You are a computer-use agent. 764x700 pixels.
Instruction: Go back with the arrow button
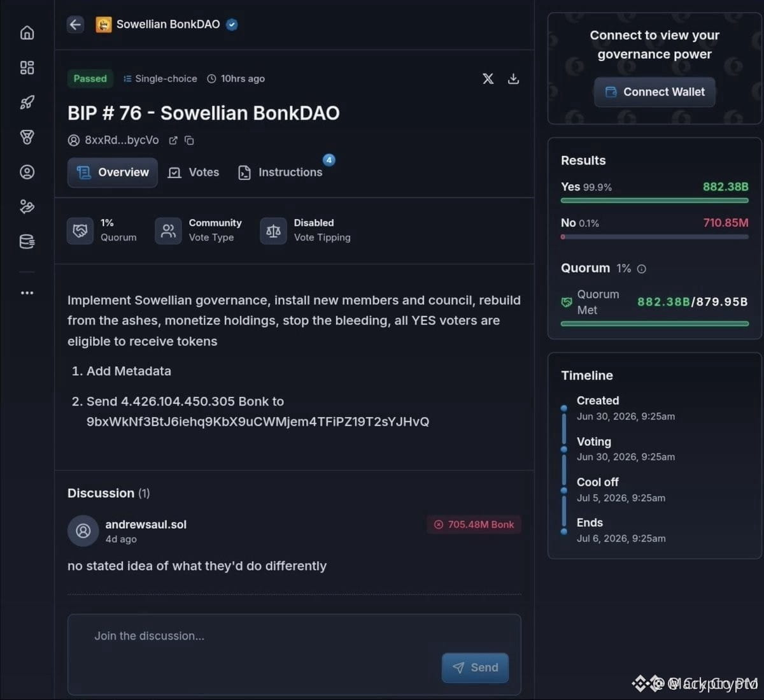(76, 24)
